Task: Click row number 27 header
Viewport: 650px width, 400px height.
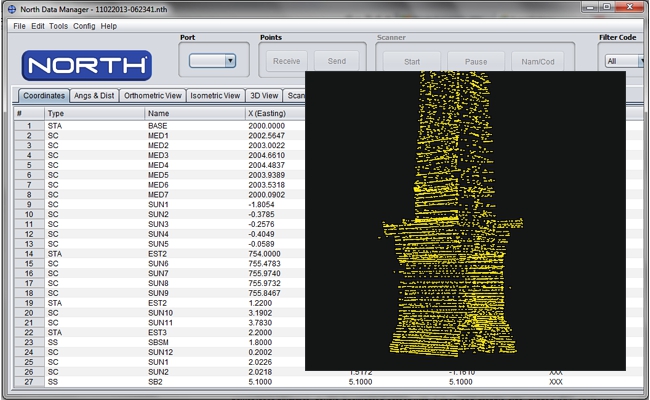Action: [29, 382]
